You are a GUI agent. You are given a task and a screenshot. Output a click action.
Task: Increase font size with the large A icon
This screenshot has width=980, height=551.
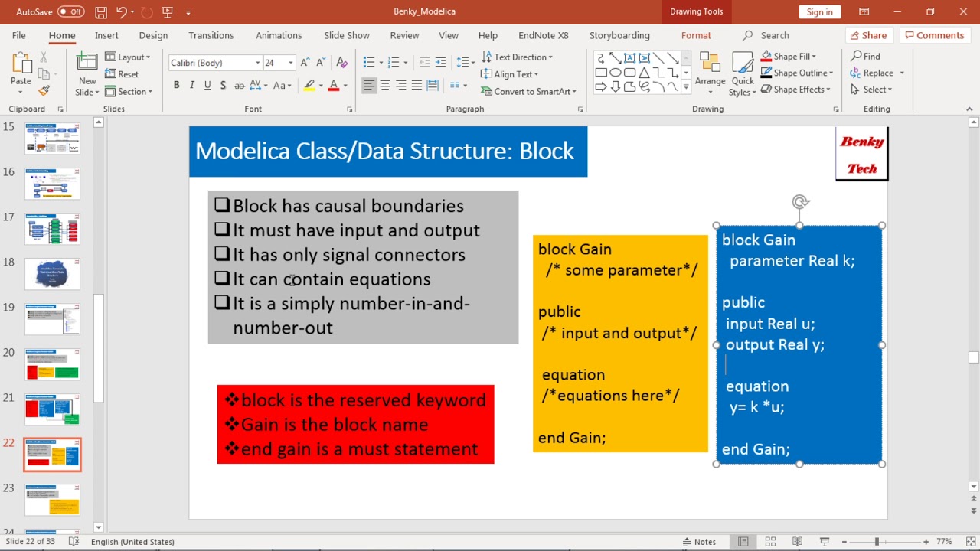coord(305,63)
